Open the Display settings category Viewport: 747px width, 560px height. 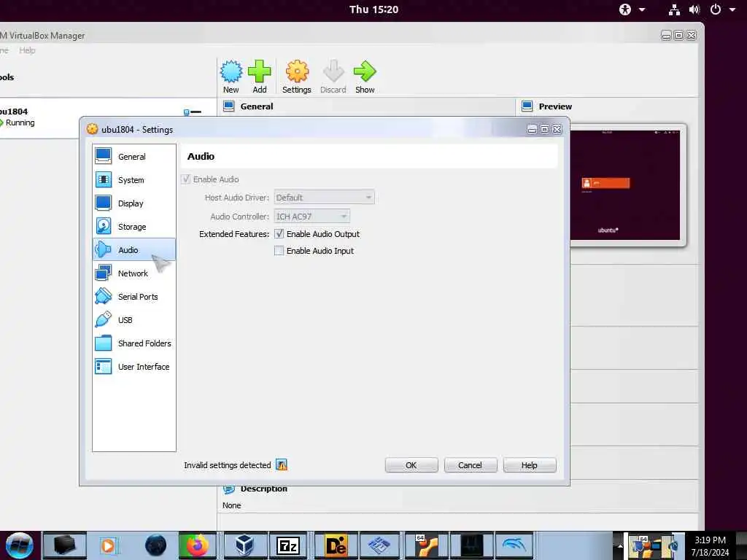tap(134, 203)
